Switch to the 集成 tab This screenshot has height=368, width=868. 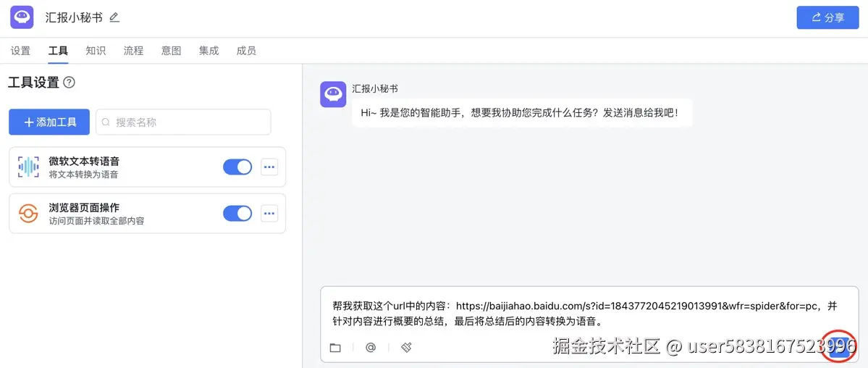[x=208, y=51]
